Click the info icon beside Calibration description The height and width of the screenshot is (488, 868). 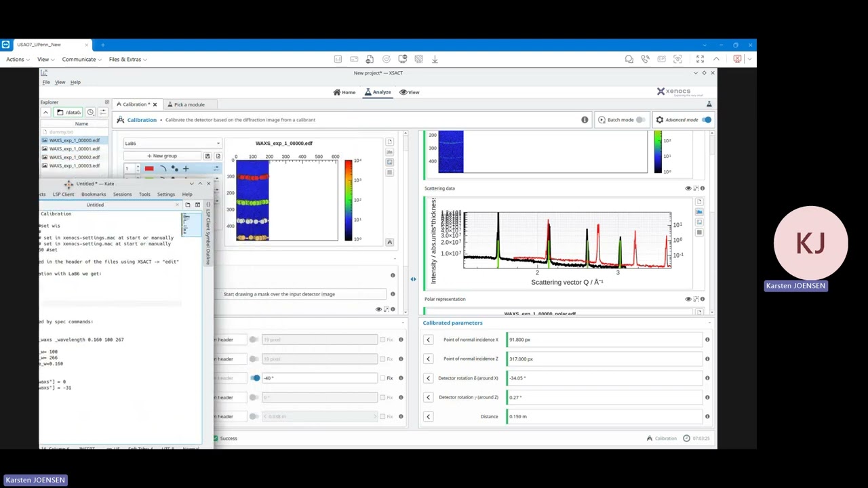585,120
